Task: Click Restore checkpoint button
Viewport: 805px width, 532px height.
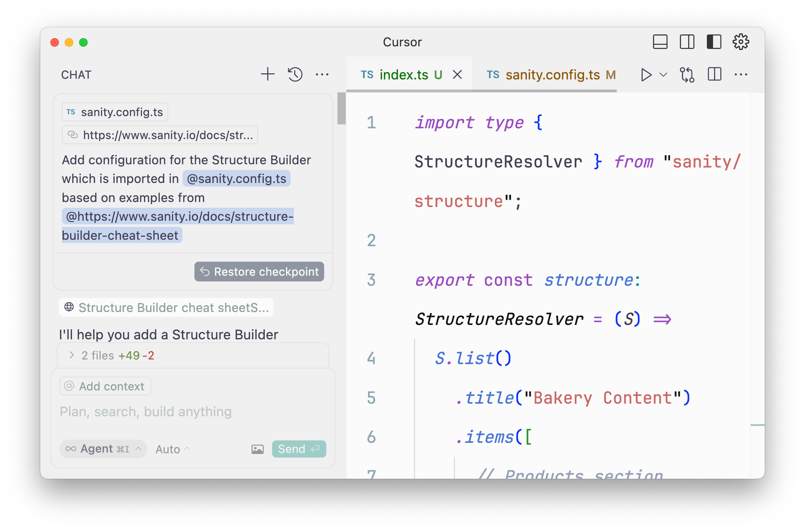Action: click(259, 272)
